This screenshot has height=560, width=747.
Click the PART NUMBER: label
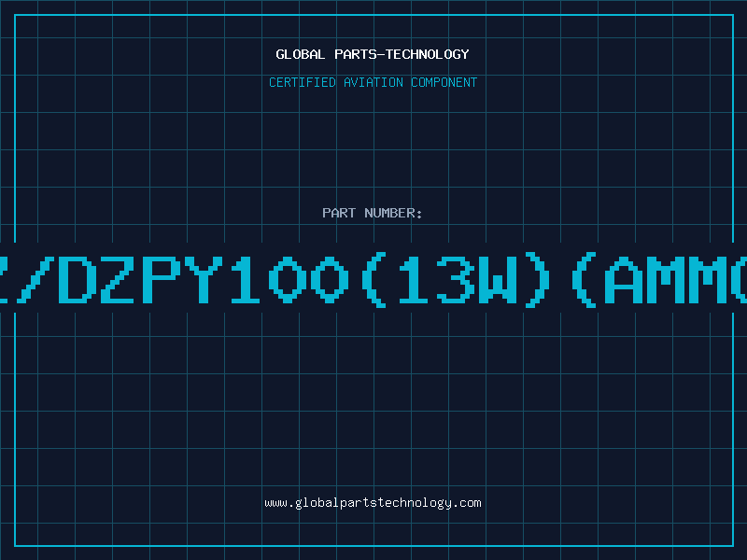[373, 213]
